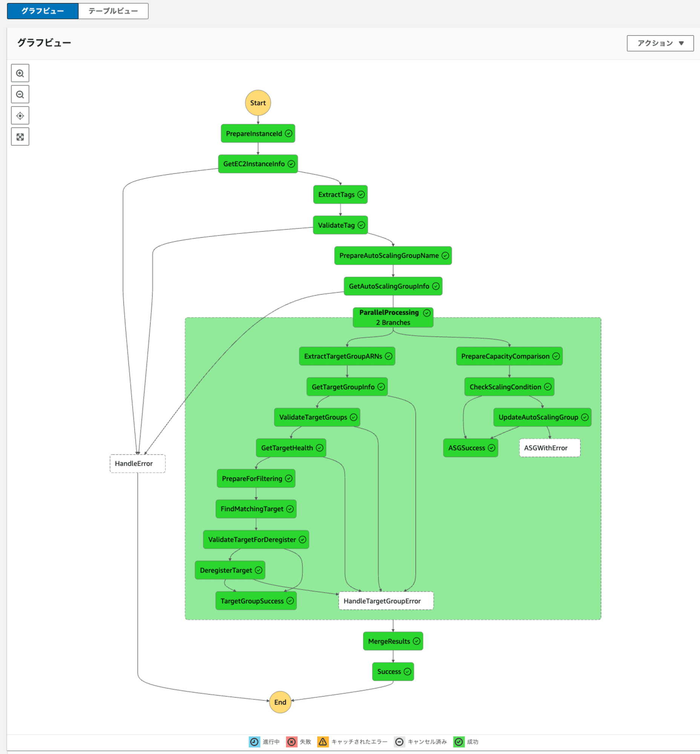Screen dimensions: 700x754
Task: Select the TargetGroupSuccess state
Action: pyautogui.click(x=256, y=601)
